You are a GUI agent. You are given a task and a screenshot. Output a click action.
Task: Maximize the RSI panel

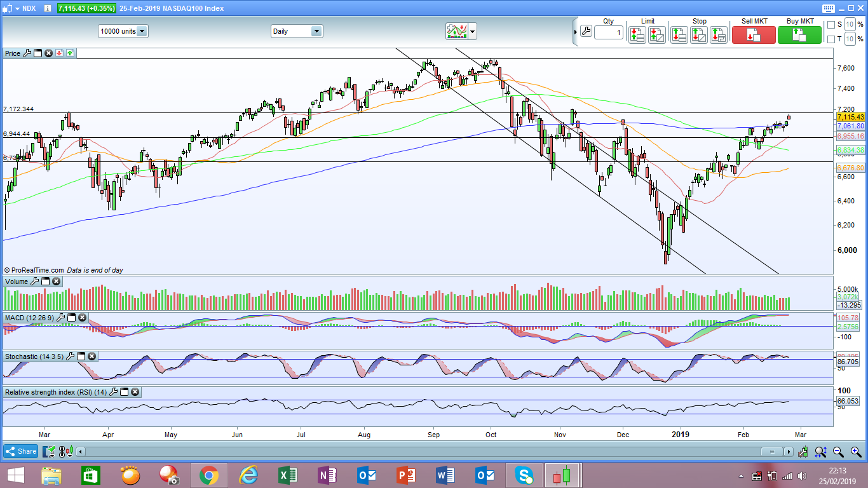[124, 392]
